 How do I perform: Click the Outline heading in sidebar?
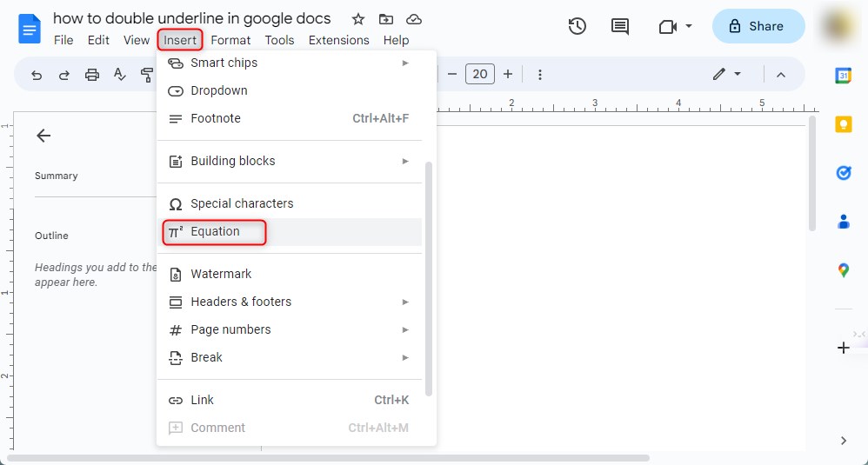coord(51,236)
